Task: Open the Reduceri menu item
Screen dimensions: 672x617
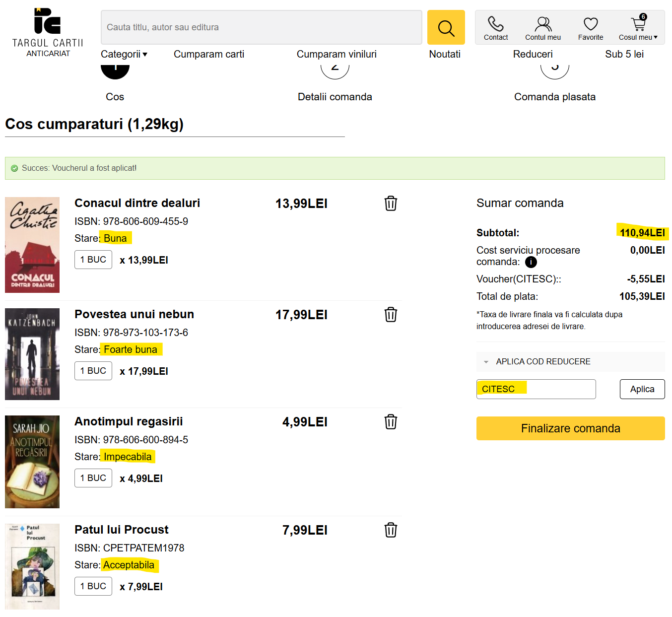Action: point(533,54)
